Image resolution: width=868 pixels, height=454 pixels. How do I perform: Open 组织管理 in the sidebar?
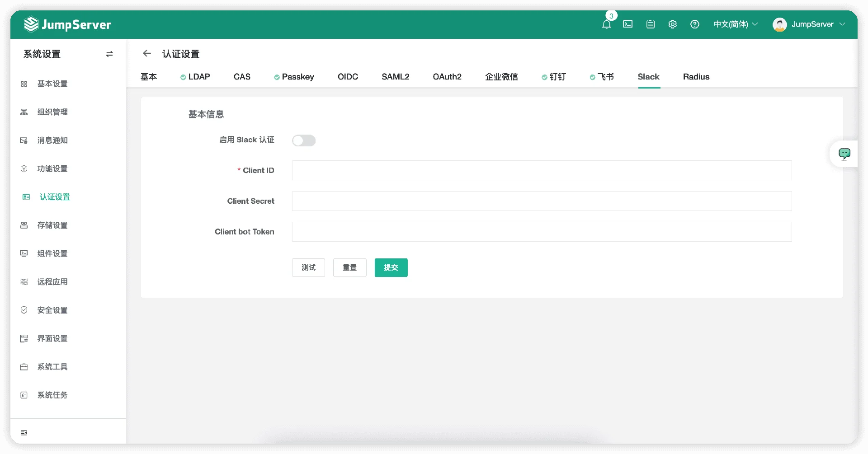click(52, 112)
